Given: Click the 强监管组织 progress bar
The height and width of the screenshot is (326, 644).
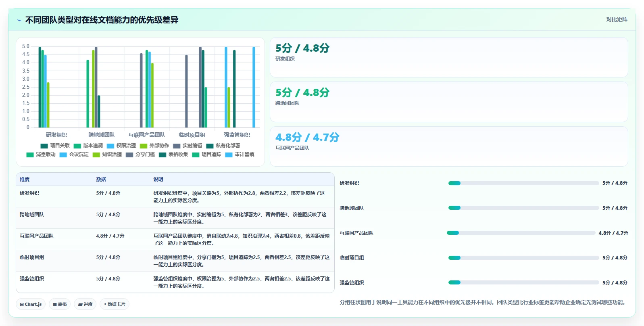Looking at the screenshot, I should [523, 282].
